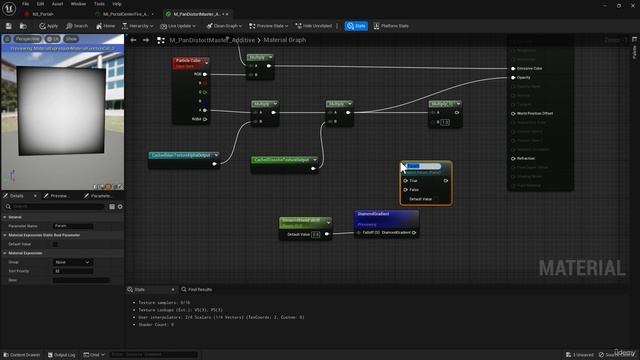640x360 pixels.
Task: Click the Desc text field
Action: (81, 280)
